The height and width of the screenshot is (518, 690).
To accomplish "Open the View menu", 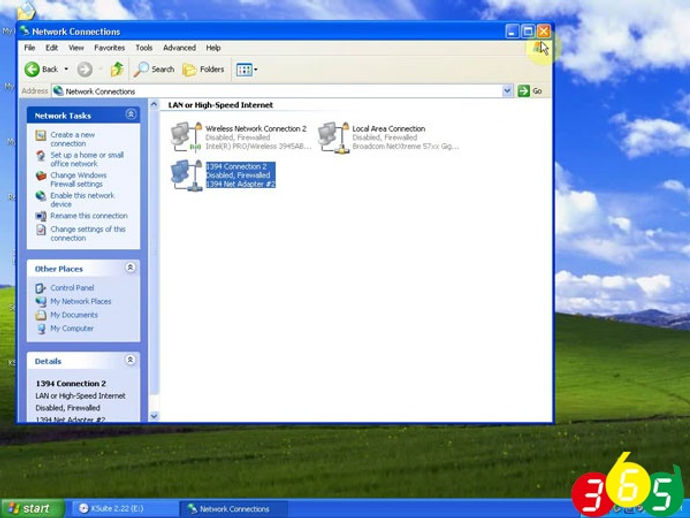I will [x=76, y=48].
